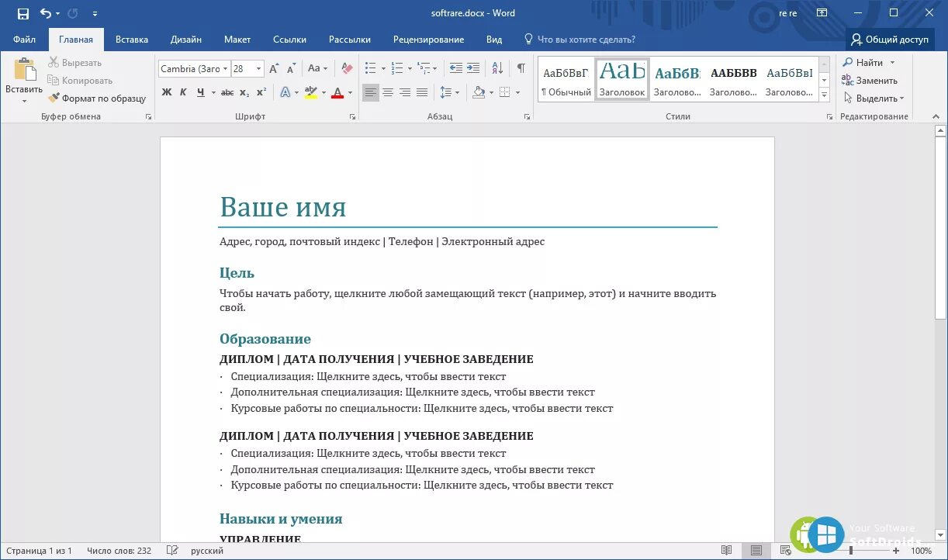948x560 pixels.
Task: Click the Найти (Find) button
Action: (862, 63)
